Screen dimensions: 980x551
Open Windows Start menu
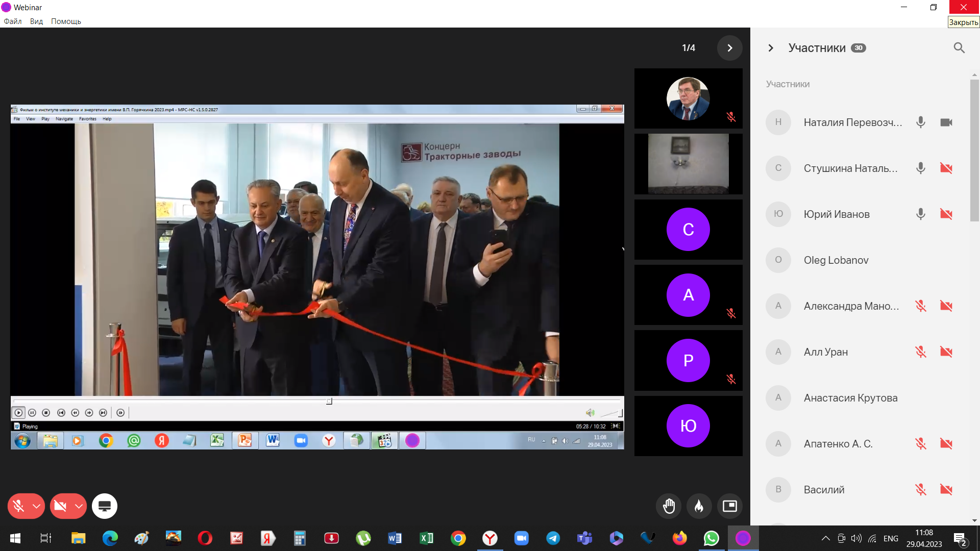click(x=15, y=538)
